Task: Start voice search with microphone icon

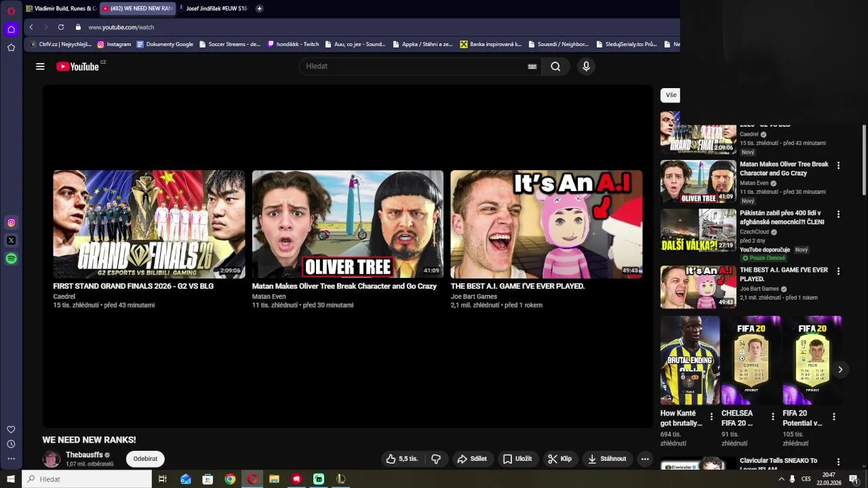Action: 586,66
